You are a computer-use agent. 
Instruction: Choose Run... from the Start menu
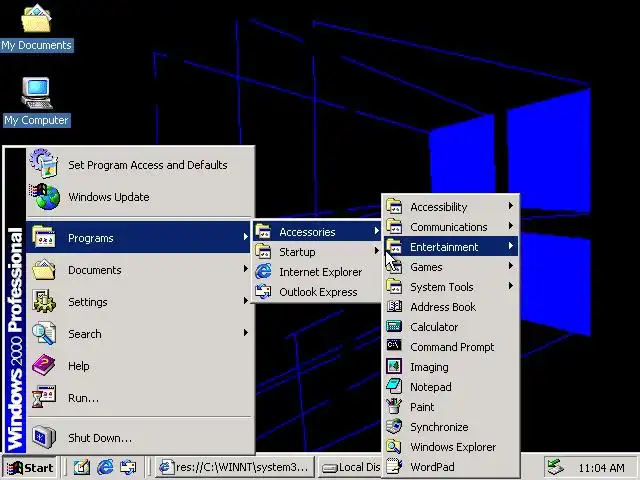(x=139, y=397)
